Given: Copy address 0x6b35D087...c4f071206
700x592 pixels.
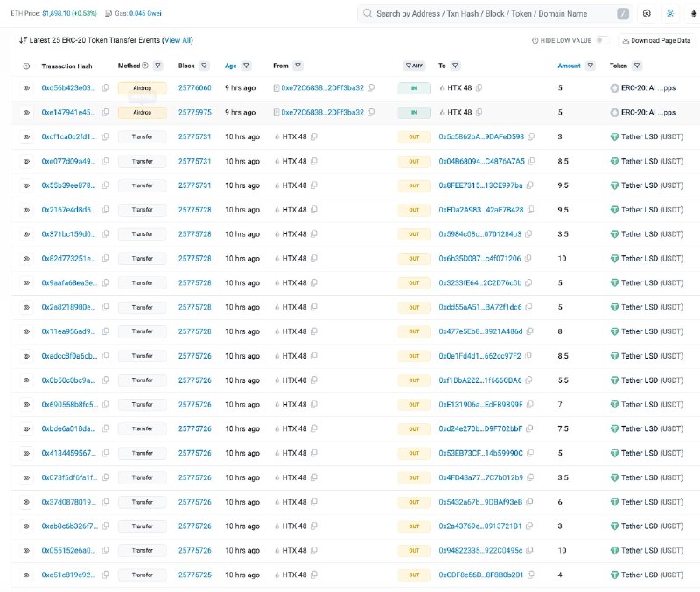Looking at the screenshot, I should coord(528,258).
